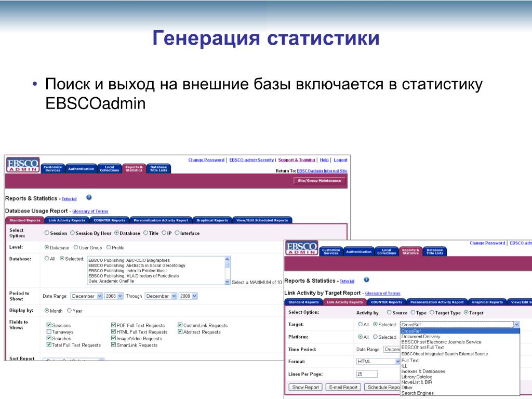Select the IP radio option

[164, 233]
